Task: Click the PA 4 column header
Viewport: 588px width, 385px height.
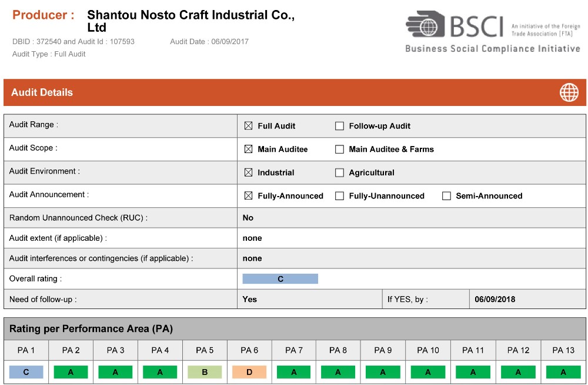Action: click(160, 350)
